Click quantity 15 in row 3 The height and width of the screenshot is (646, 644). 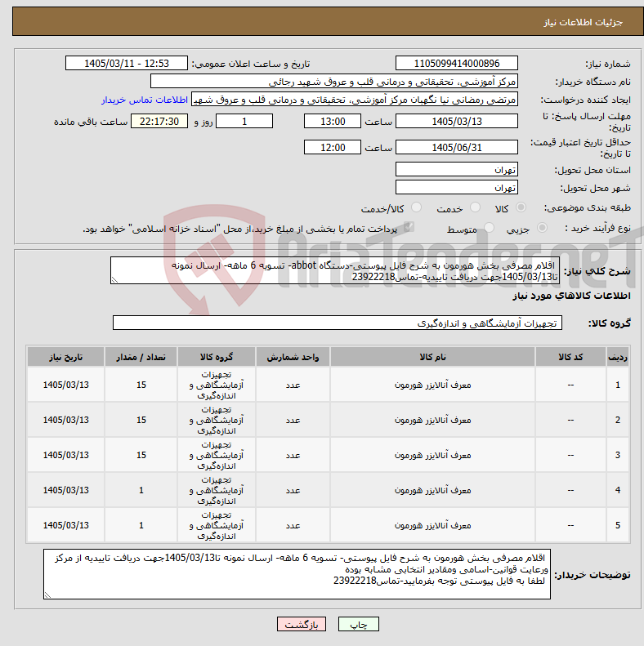(141, 455)
